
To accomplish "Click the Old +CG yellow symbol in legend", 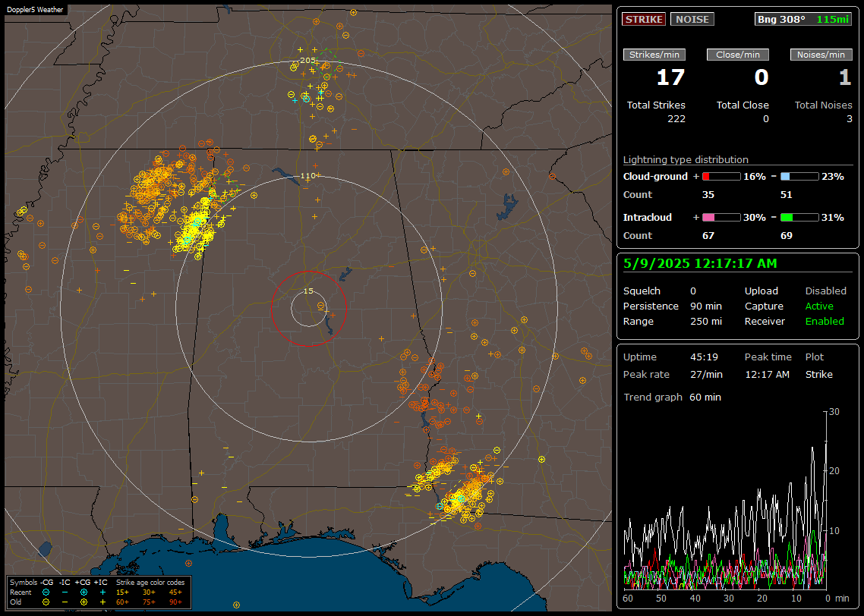I will point(84,602).
